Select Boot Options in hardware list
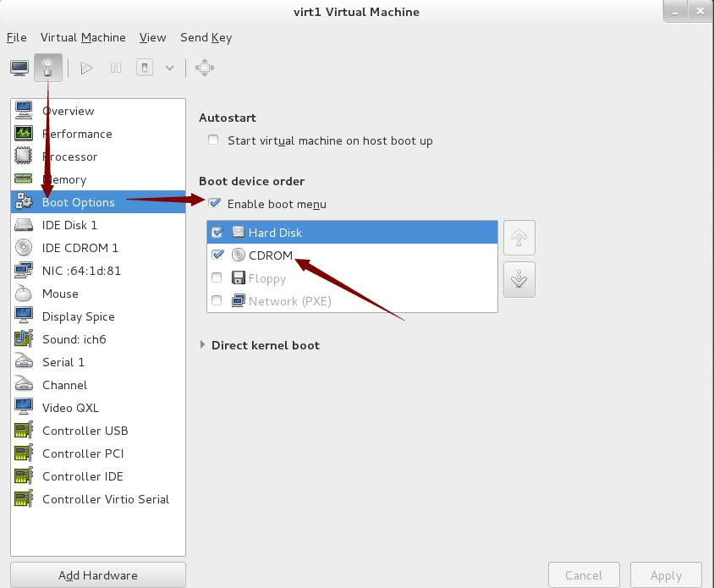The width and height of the screenshot is (714, 588). (98, 201)
